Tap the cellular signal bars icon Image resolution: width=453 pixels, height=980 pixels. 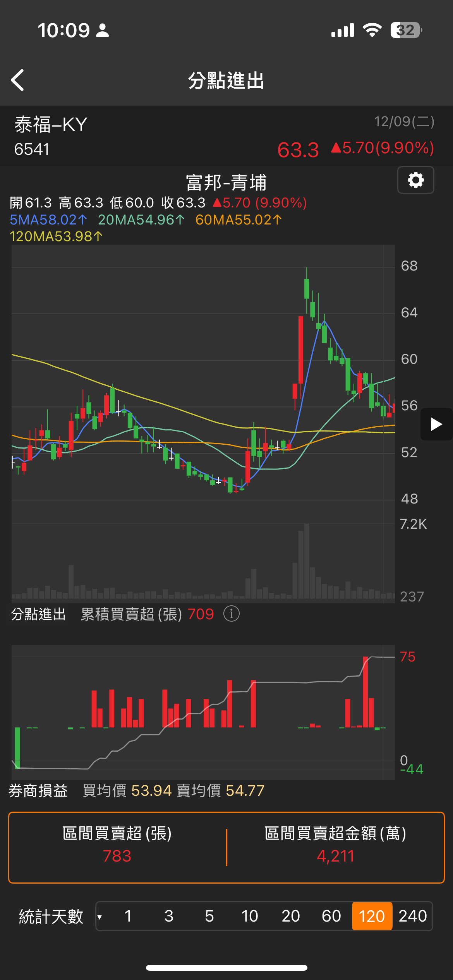[343, 30]
